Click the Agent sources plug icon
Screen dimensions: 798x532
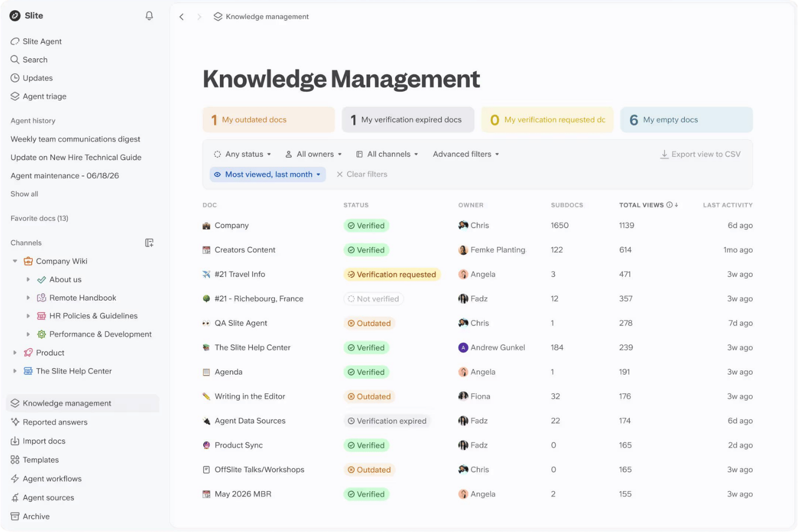coord(15,498)
